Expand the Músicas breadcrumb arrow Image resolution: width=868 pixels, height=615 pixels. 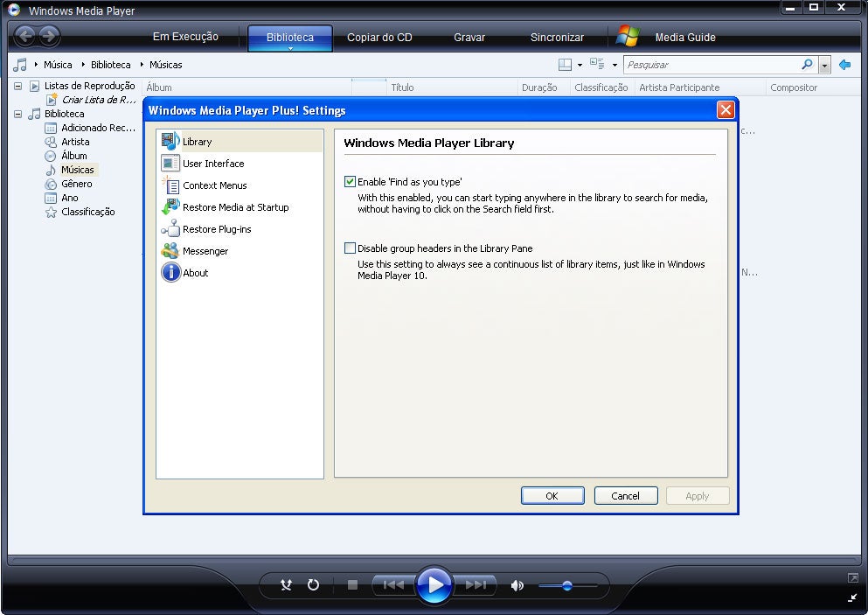[142, 64]
